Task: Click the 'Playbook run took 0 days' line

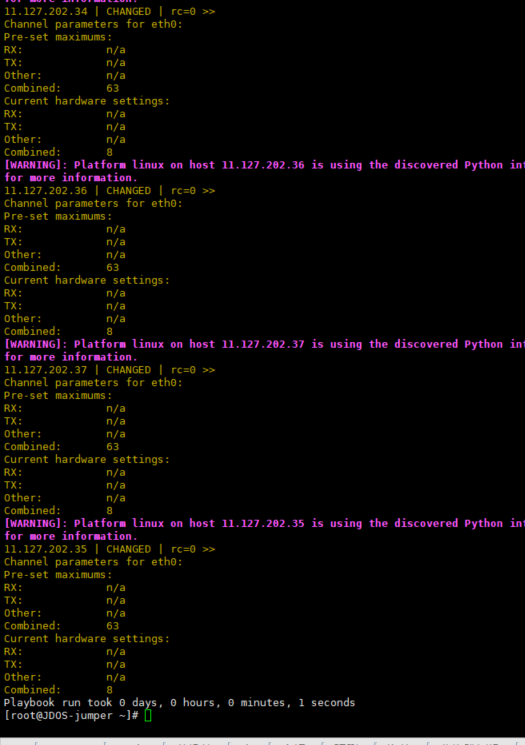Action: (179, 703)
